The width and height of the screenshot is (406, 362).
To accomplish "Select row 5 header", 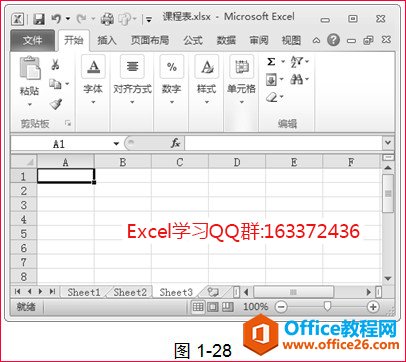I will pyautogui.click(x=23, y=233).
